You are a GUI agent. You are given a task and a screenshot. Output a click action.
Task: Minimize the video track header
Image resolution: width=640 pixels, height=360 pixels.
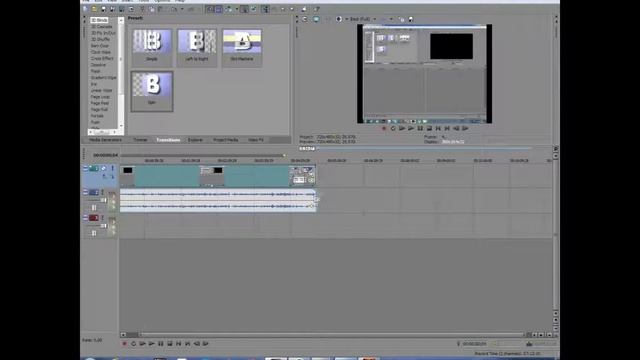point(85,168)
